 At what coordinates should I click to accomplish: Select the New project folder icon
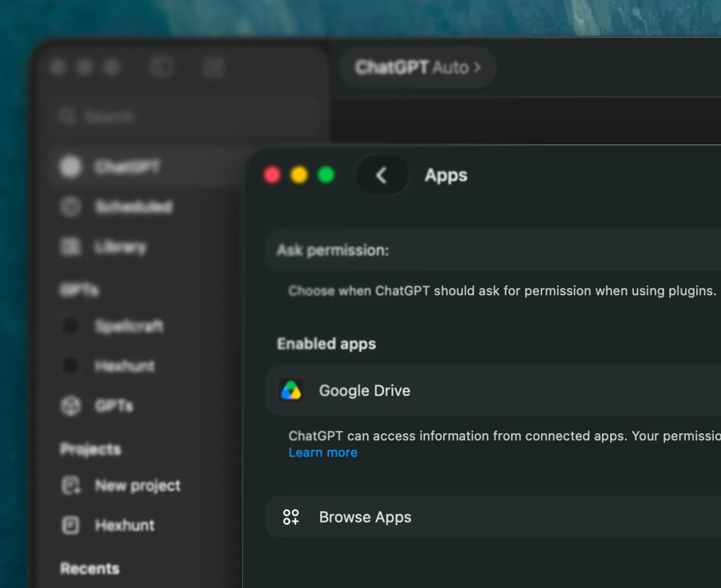(71, 486)
